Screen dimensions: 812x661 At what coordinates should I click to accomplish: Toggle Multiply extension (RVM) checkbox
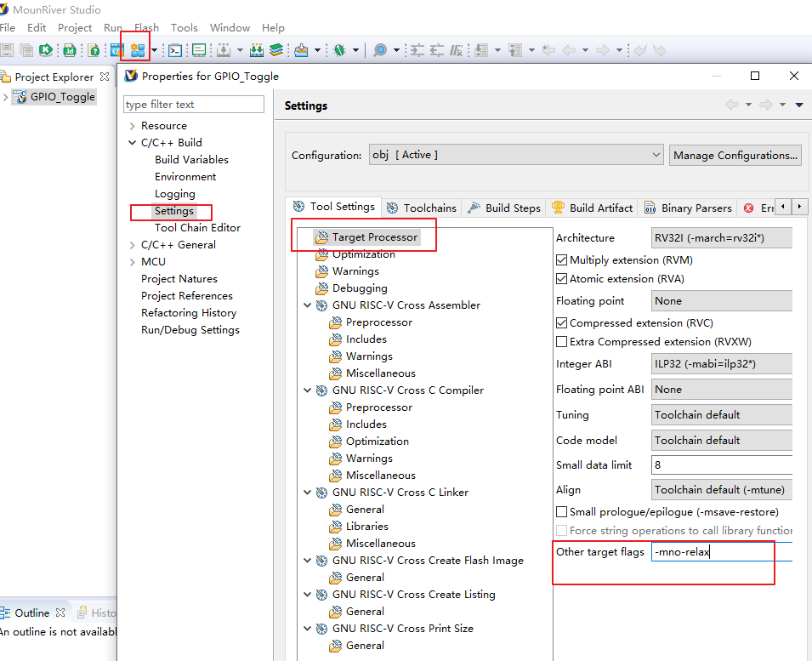click(561, 260)
